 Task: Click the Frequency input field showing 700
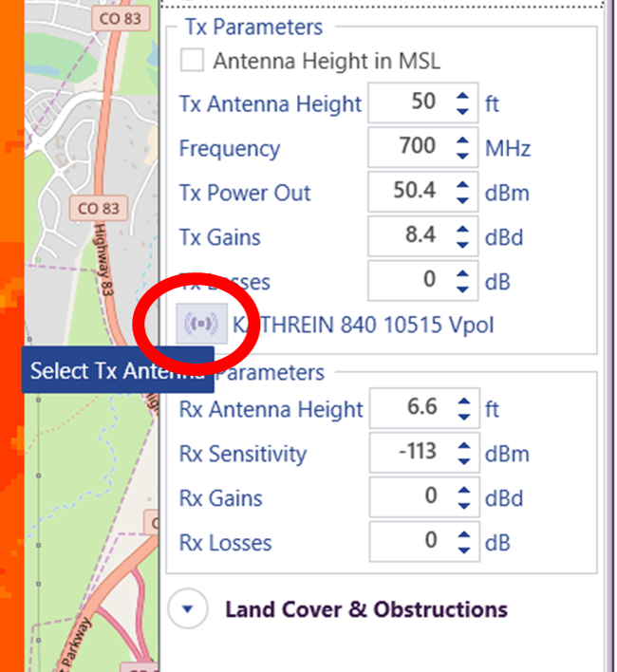coord(410,148)
